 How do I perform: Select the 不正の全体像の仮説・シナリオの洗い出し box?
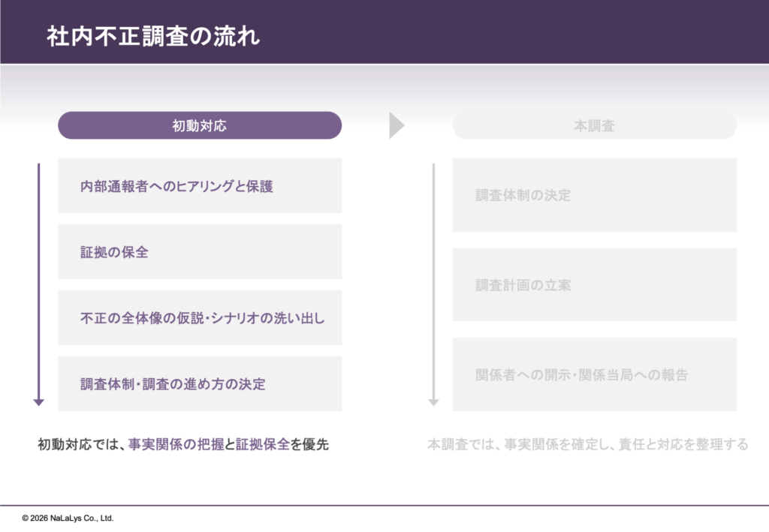click(x=200, y=318)
